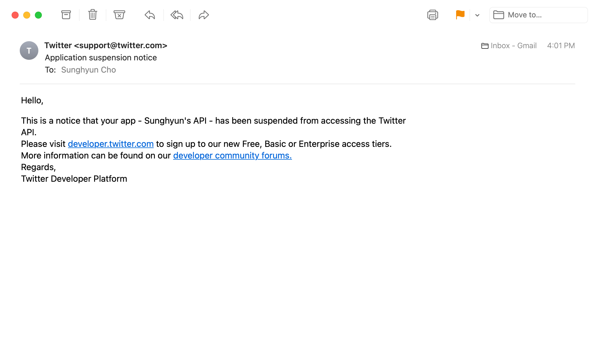Image resolution: width=595 pixels, height=364 pixels.
Task: Print the email message
Action: (433, 15)
